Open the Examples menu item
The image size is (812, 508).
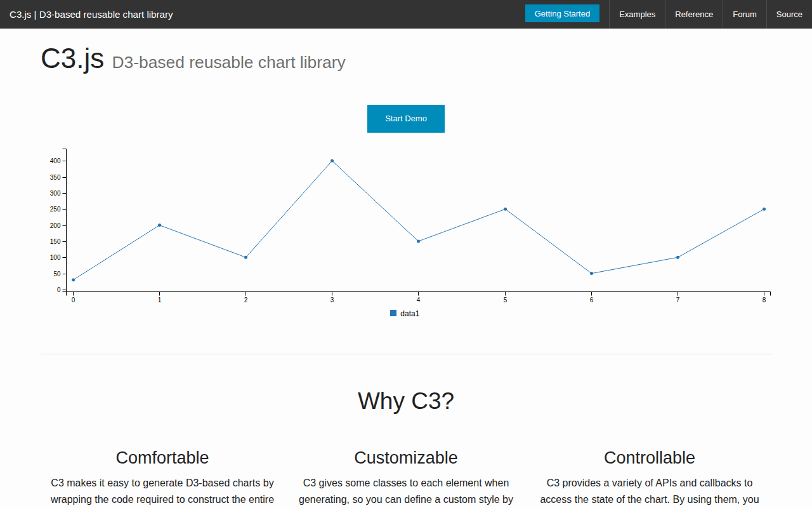click(637, 14)
